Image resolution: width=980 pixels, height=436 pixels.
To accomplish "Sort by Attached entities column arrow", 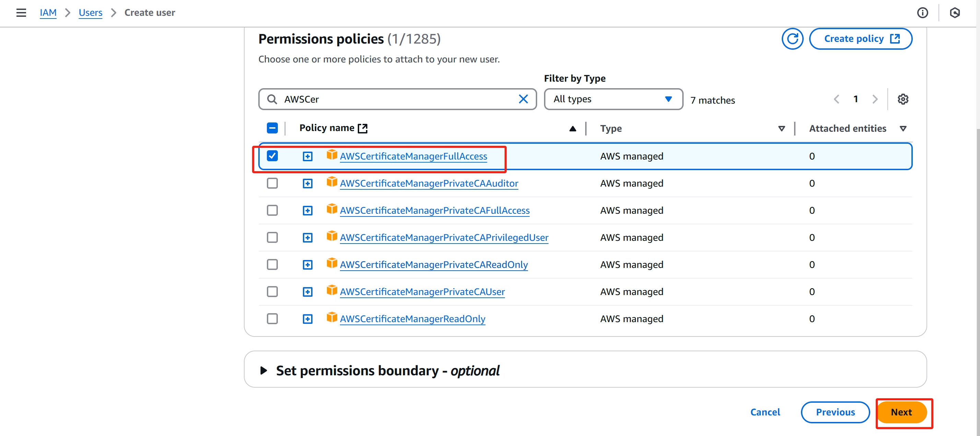I will (903, 129).
